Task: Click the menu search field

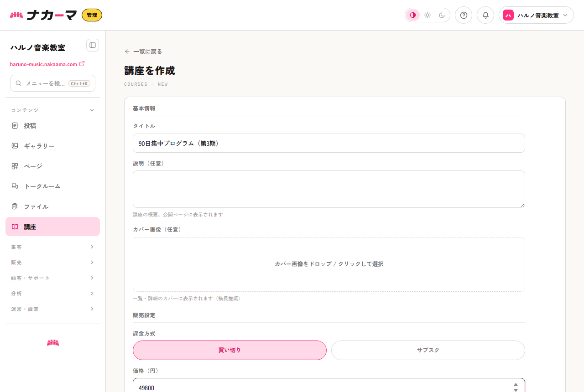Action: click(52, 83)
